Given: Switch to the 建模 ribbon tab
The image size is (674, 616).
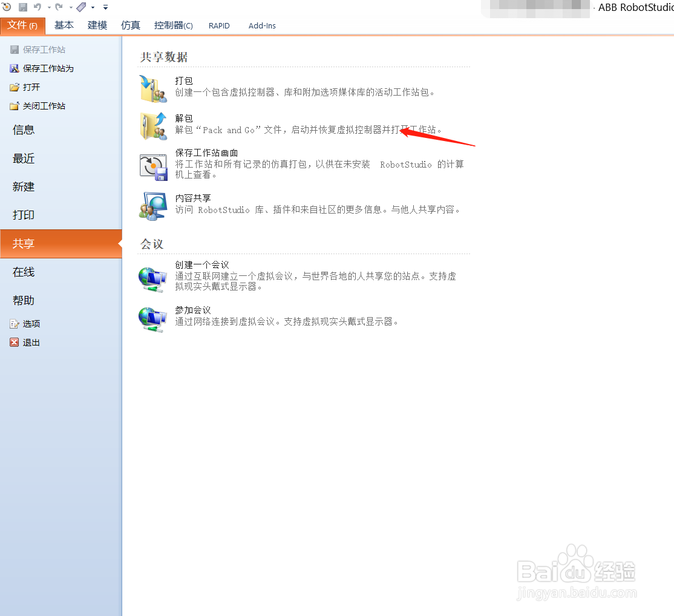Looking at the screenshot, I should [97, 25].
